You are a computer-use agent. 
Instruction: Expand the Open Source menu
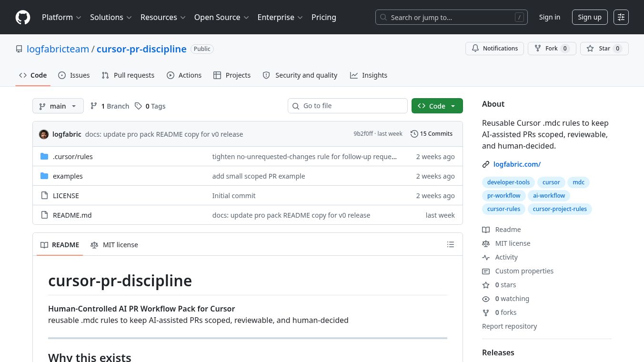pyautogui.click(x=221, y=17)
